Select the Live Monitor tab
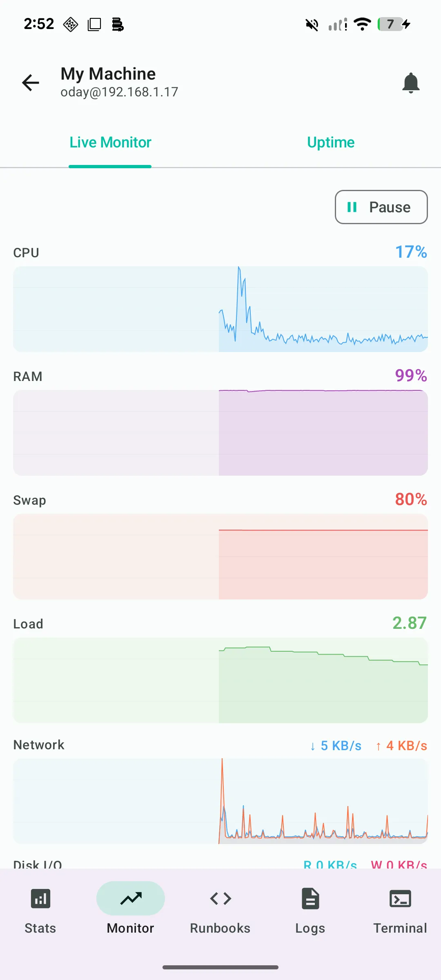Screen dimensions: 441x980 pos(110,142)
